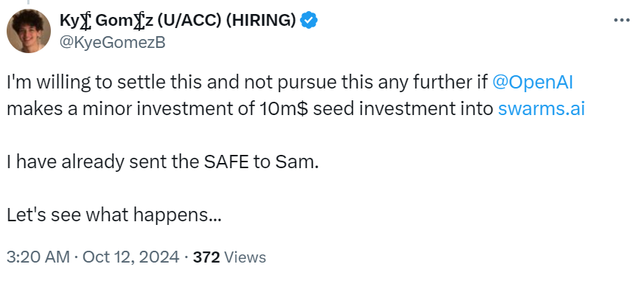This screenshot has width=644, height=281.
Task: Open Kye Gomez's profile avatar photo
Action: pyautogui.click(x=29, y=31)
